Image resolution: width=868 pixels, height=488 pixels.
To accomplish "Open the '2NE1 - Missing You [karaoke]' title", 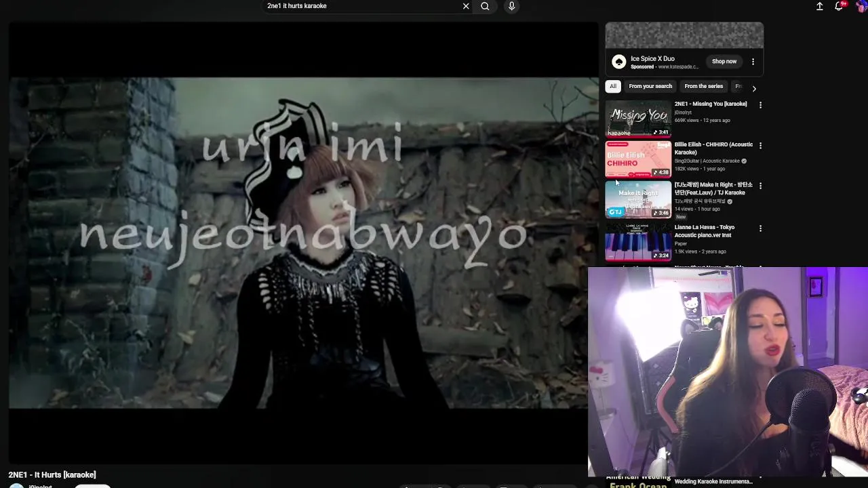I will pos(710,104).
